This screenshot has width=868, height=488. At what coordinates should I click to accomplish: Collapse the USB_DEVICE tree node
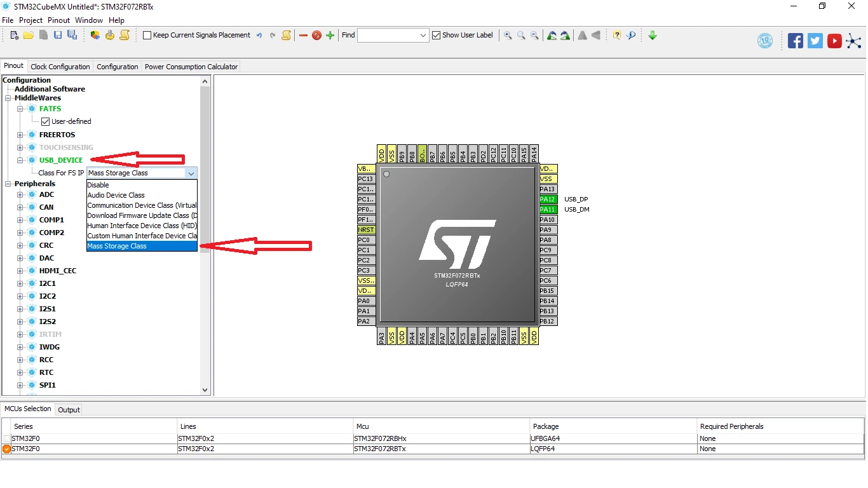tap(20, 160)
